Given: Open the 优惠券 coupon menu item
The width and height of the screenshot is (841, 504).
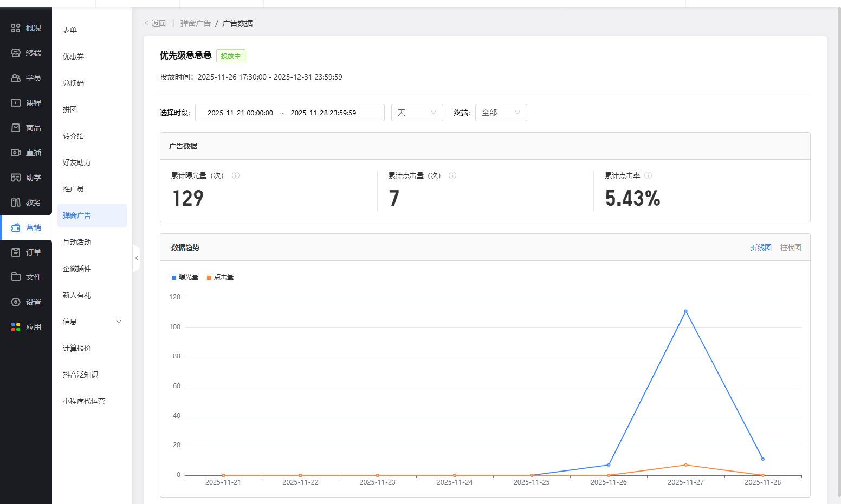Looking at the screenshot, I should point(73,56).
